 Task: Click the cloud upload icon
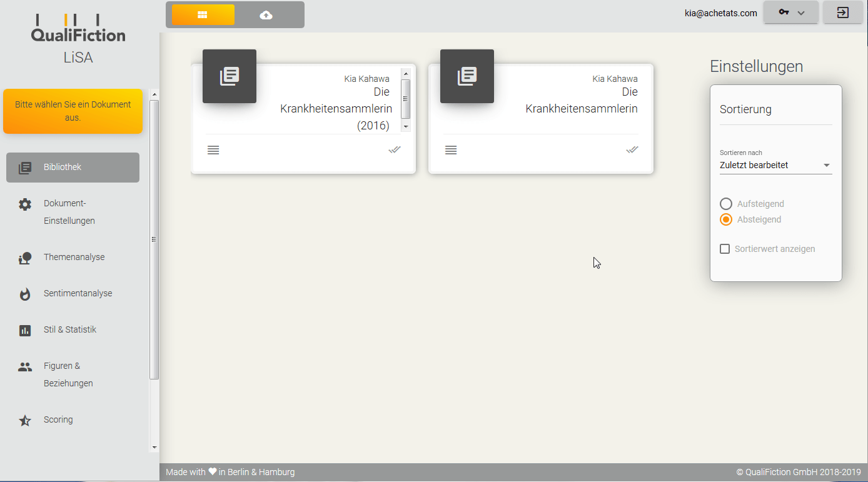[266, 15]
